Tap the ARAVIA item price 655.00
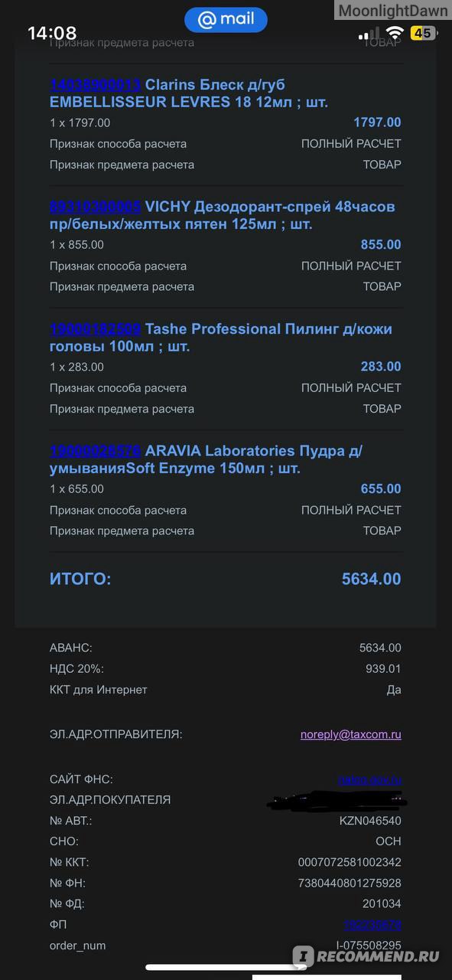 point(381,489)
